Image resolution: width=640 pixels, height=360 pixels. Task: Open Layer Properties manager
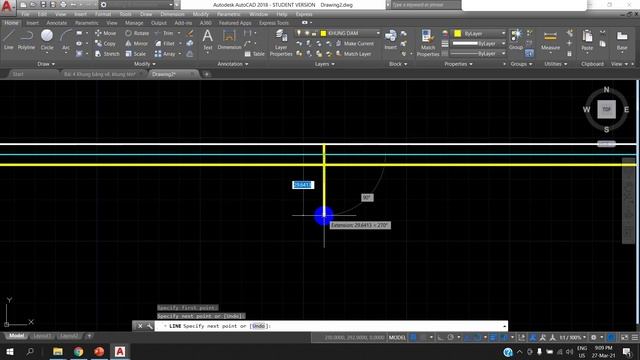(x=281, y=42)
